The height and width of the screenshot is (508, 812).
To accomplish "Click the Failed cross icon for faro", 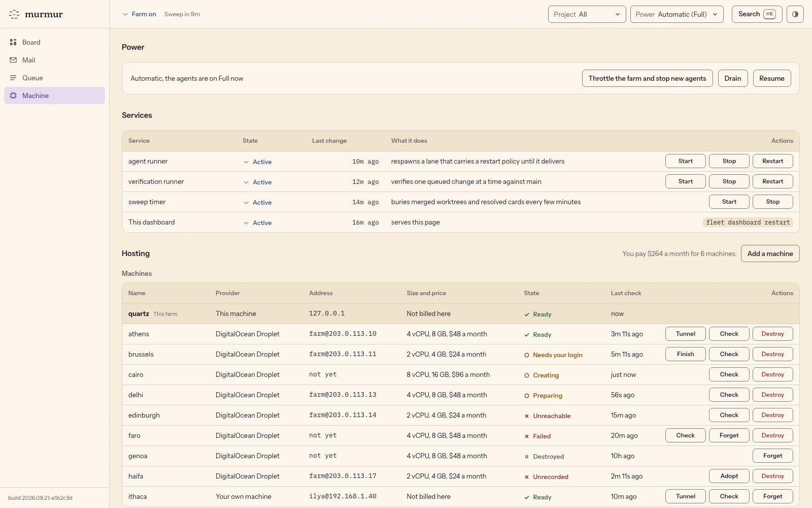I will [x=527, y=436].
